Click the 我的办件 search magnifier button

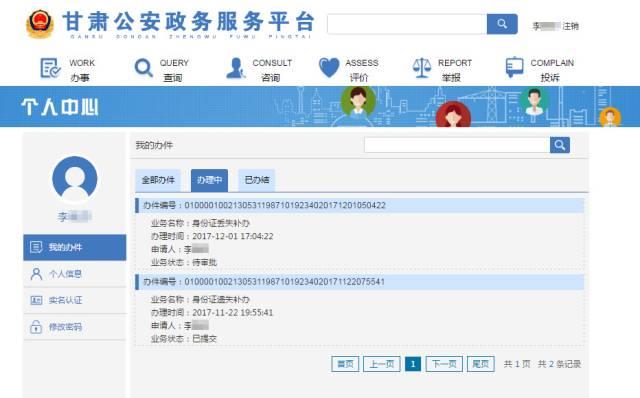coord(560,145)
